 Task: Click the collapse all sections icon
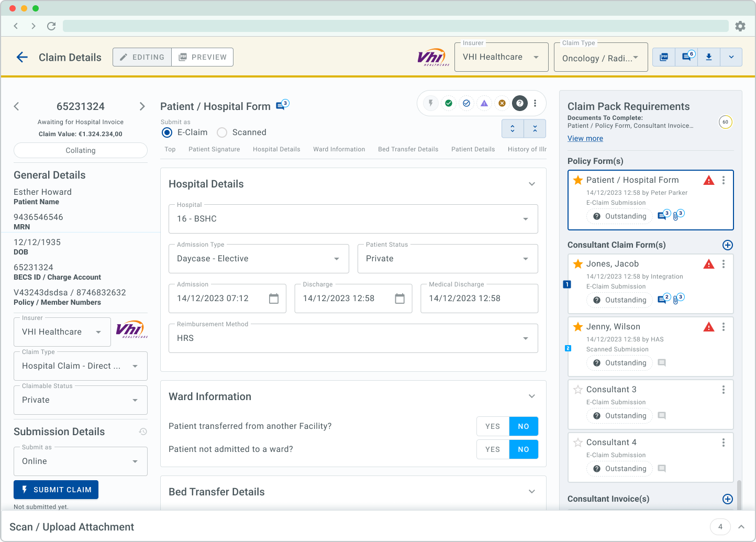coord(535,129)
